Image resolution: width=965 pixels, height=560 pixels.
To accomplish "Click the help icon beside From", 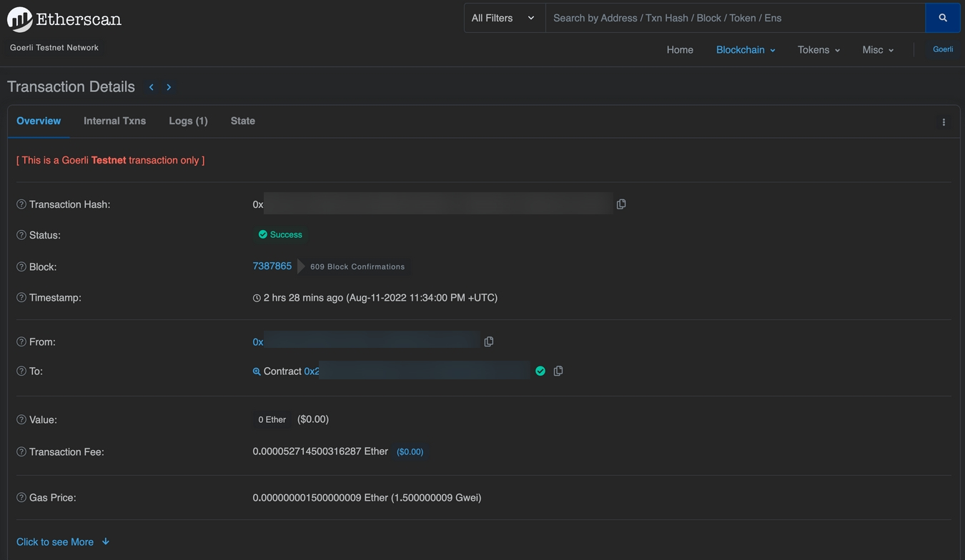I will pos(21,341).
